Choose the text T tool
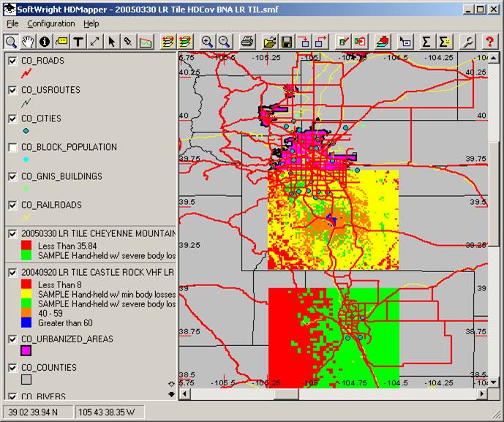The image size is (504, 422). [x=78, y=42]
